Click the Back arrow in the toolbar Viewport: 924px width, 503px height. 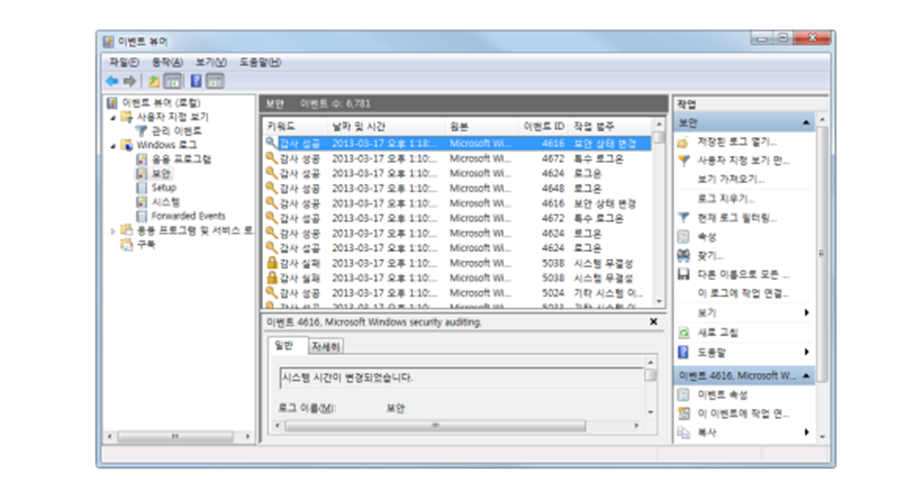click(112, 81)
